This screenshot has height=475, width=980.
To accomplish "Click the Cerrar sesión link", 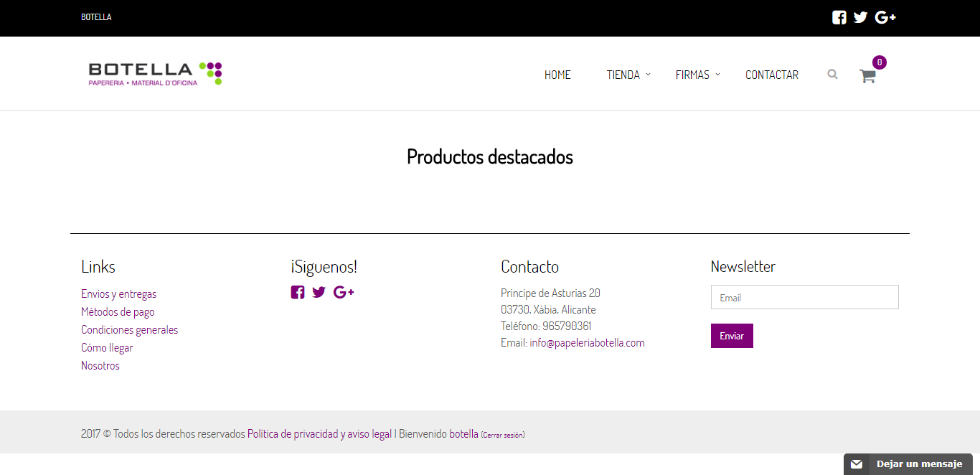I will 503,435.
